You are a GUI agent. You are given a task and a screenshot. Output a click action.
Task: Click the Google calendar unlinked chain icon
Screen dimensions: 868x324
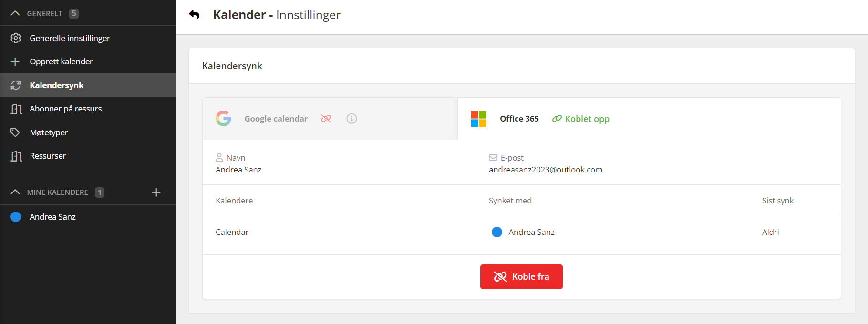(x=326, y=119)
